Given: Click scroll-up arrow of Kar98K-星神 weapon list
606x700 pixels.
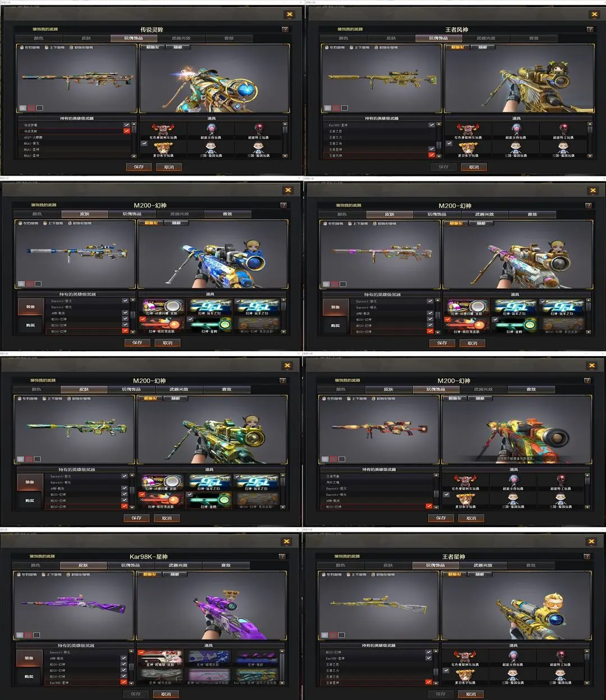Looking at the screenshot, I should pyautogui.click(x=132, y=652).
